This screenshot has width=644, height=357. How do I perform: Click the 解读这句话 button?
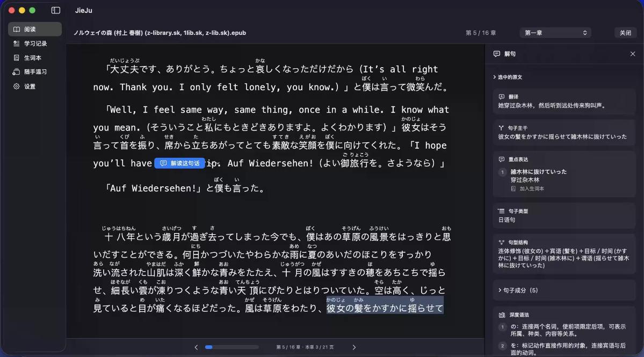coord(180,163)
